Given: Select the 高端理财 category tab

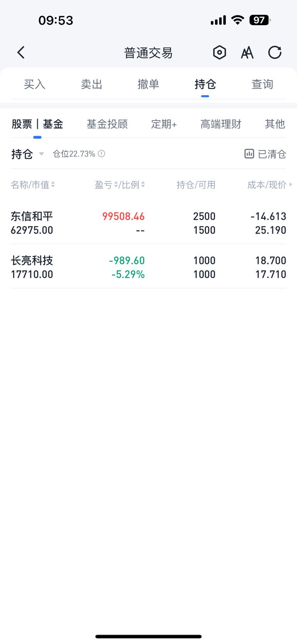Looking at the screenshot, I should click(221, 124).
